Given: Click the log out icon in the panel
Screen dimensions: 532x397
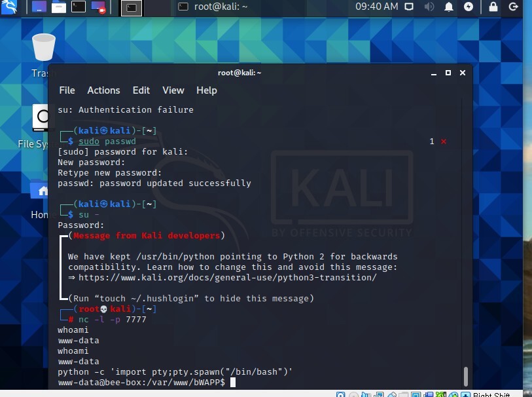Looking at the screenshot, I should coord(514,7).
